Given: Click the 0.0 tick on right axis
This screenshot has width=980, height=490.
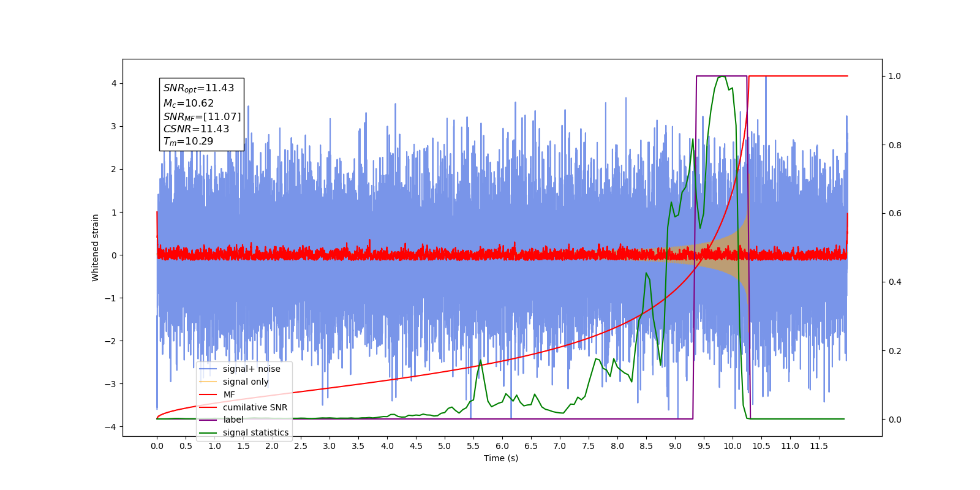Looking at the screenshot, I should tap(895, 420).
